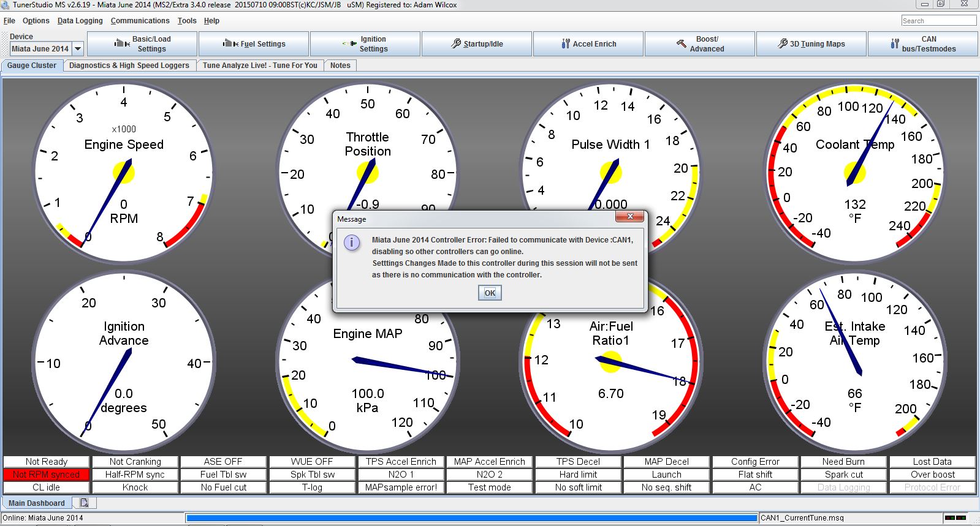Image resolution: width=980 pixels, height=526 pixels.
Task: Switch to Diagnostics & High Speed Loggers tab
Action: (129, 66)
